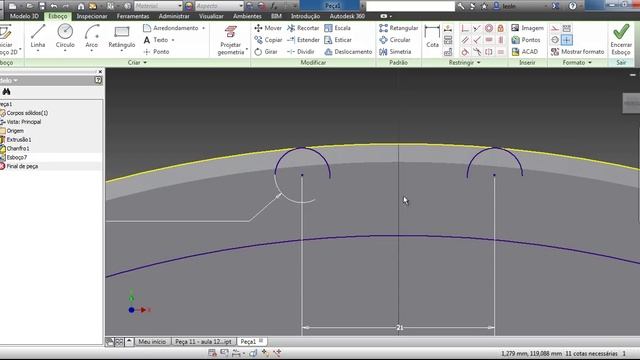Screen dimensions: 640x360
Task: Insert ACAD file
Action: point(524,51)
